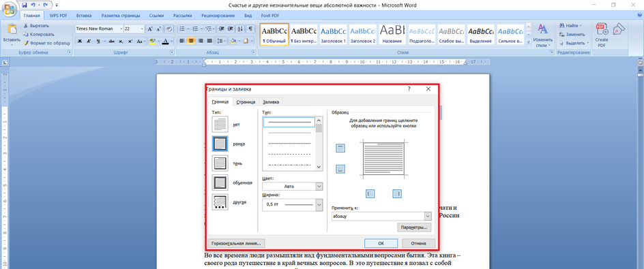Open the Разметка страницы tab
The image size is (644, 269).
tap(120, 16)
